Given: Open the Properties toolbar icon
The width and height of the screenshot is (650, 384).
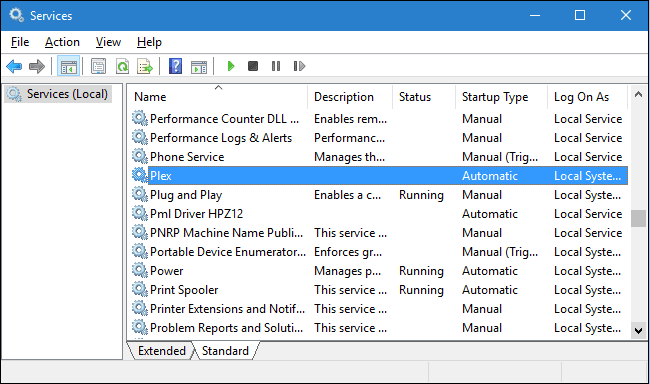Looking at the screenshot, I should pyautogui.click(x=98, y=66).
